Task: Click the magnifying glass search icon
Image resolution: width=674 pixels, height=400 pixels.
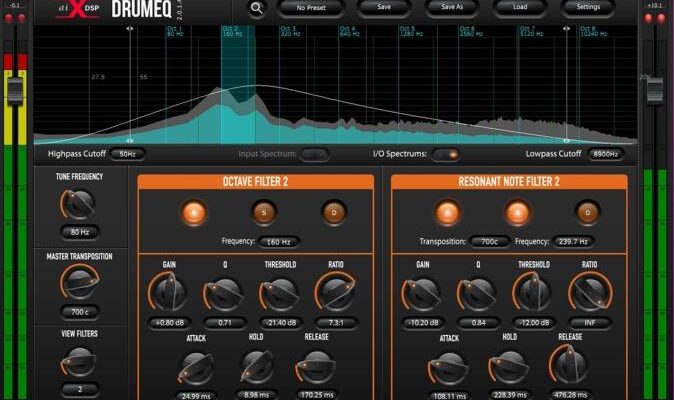Action: coord(257,8)
